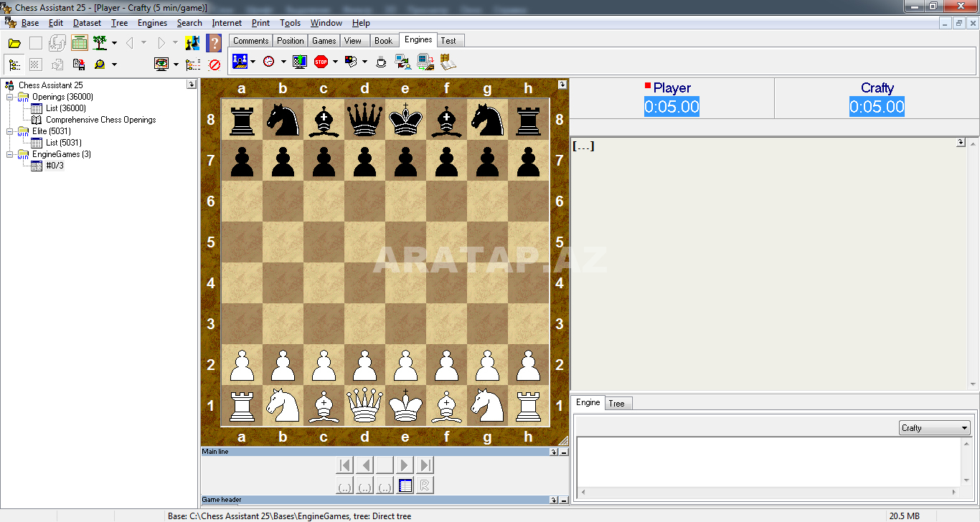Viewport: 980px width, 522px height.
Task: Step forward one move arrow
Action: coord(405,465)
